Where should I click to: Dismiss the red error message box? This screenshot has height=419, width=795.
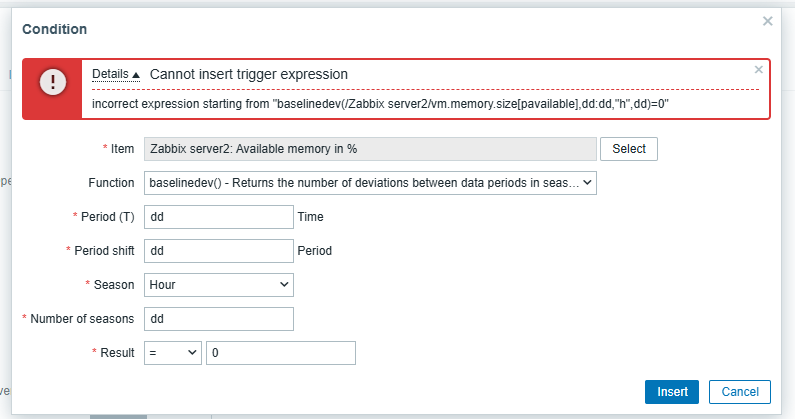[x=759, y=70]
